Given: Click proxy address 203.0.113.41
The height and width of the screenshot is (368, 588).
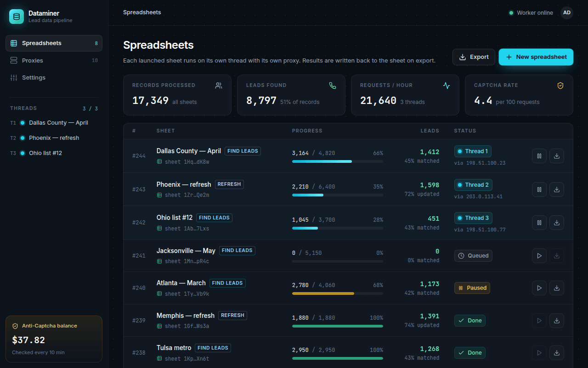Looking at the screenshot, I should [x=478, y=196].
